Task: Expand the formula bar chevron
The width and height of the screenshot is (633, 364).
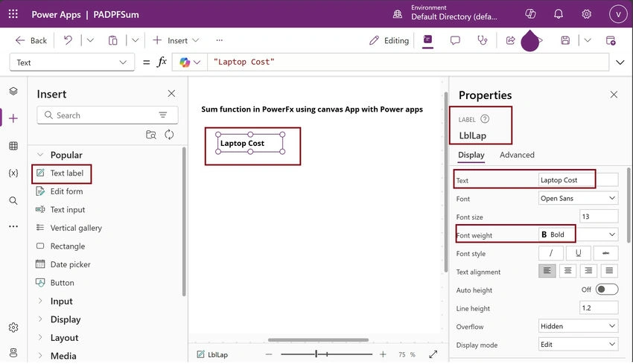Action: point(620,62)
